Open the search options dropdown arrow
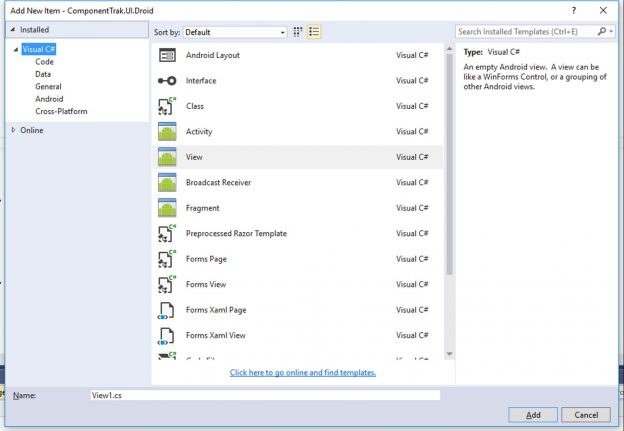Screen dimensions: 624x431 tap(611, 31)
